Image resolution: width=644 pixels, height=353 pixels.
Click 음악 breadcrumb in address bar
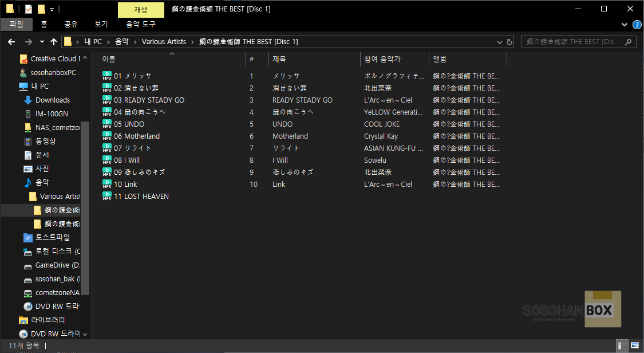coord(121,41)
